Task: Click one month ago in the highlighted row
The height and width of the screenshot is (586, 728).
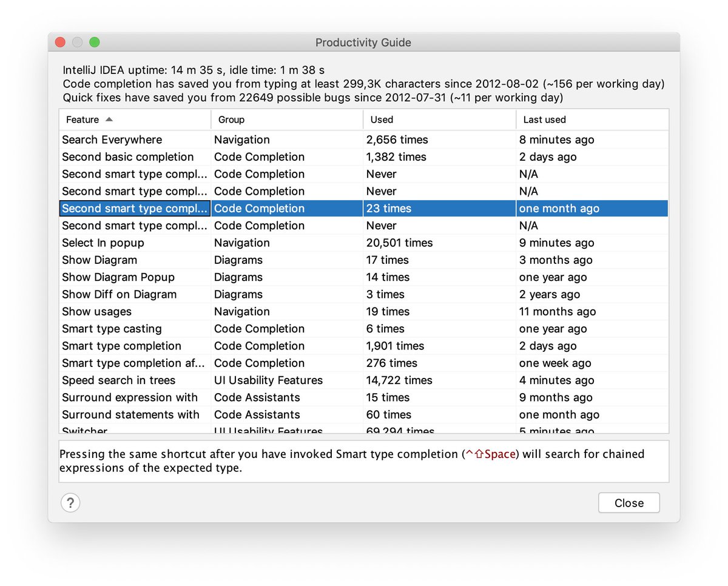Action: pyautogui.click(x=592, y=208)
